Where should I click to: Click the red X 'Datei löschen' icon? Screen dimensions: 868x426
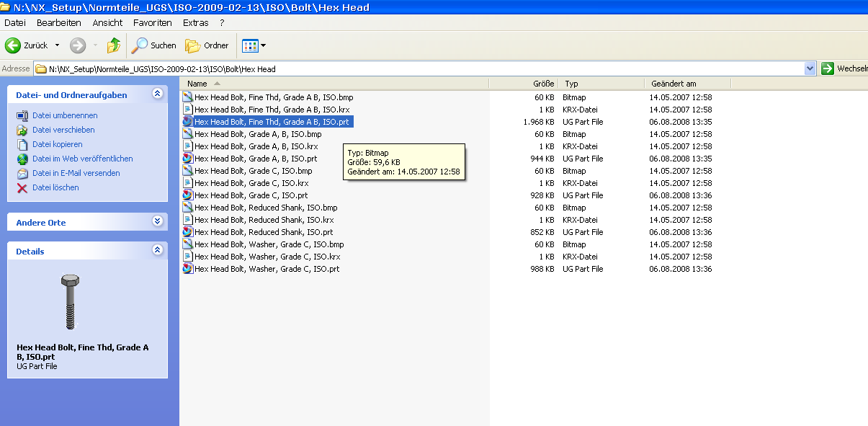pyautogui.click(x=22, y=187)
